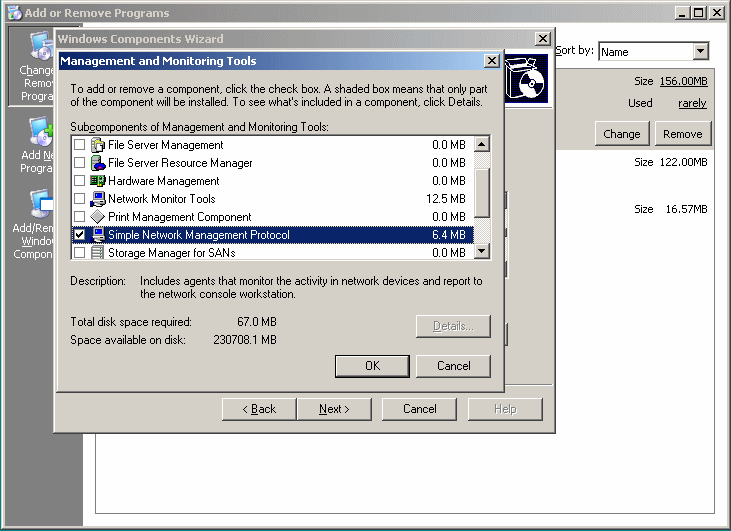Open the Sort by Name dropdown
Screen dimensions: 731x531
tap(700, 51)
